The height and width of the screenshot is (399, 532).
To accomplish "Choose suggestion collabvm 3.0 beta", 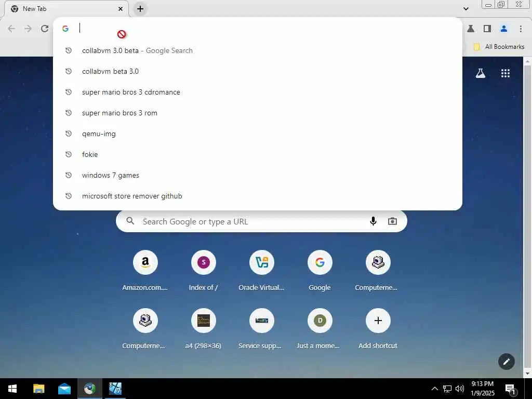I will (x=258, y=50).
